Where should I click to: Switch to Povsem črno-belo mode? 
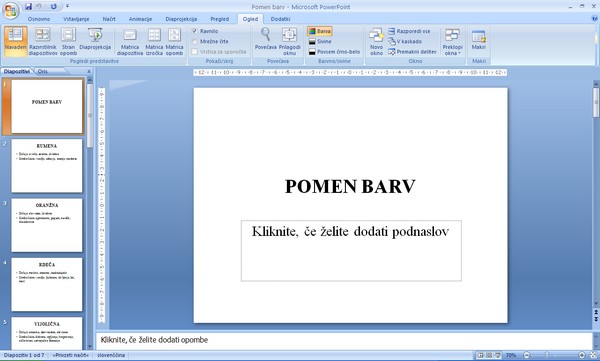click(x=334, y=52)
